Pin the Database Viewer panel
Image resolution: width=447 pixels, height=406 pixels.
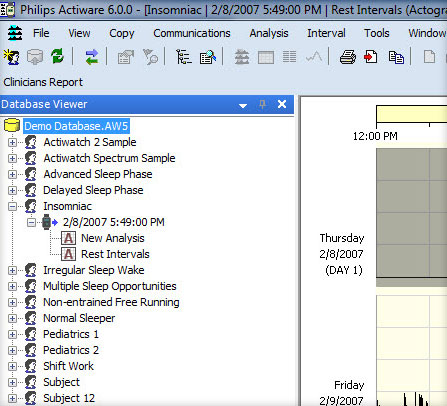pos(262,104)
